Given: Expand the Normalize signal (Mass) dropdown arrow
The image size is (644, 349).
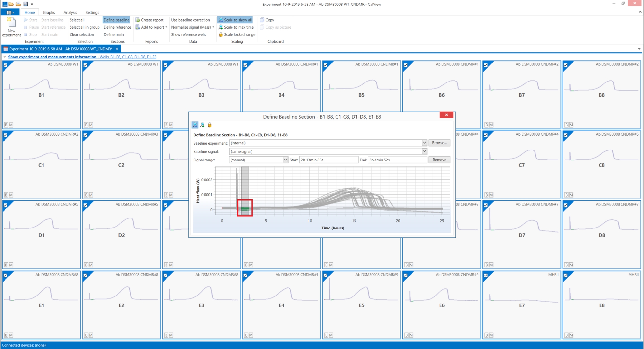Looking at the screenshot, I should click(213, 27).
